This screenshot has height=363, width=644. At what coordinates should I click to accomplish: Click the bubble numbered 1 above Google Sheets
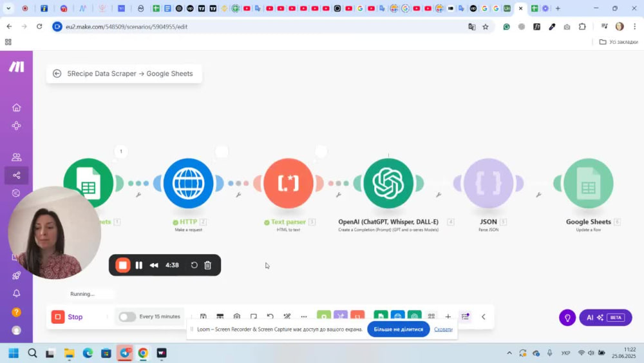(x=121, y=152)
